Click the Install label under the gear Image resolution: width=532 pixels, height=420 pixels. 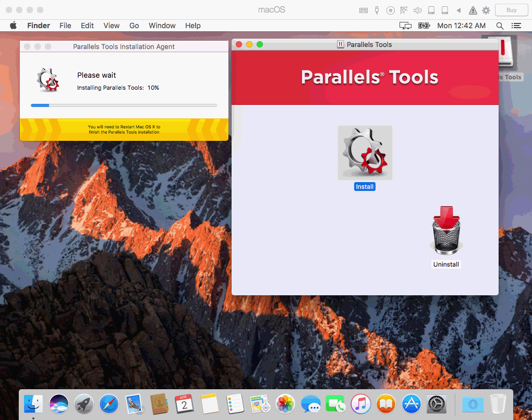pyautogui.click(x=365, y=187)
